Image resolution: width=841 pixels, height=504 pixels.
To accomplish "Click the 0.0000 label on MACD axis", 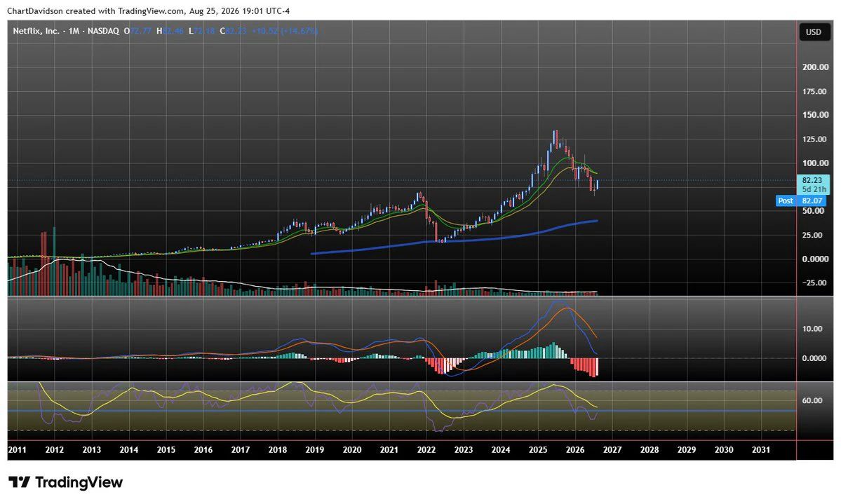I will coord(814,358).
